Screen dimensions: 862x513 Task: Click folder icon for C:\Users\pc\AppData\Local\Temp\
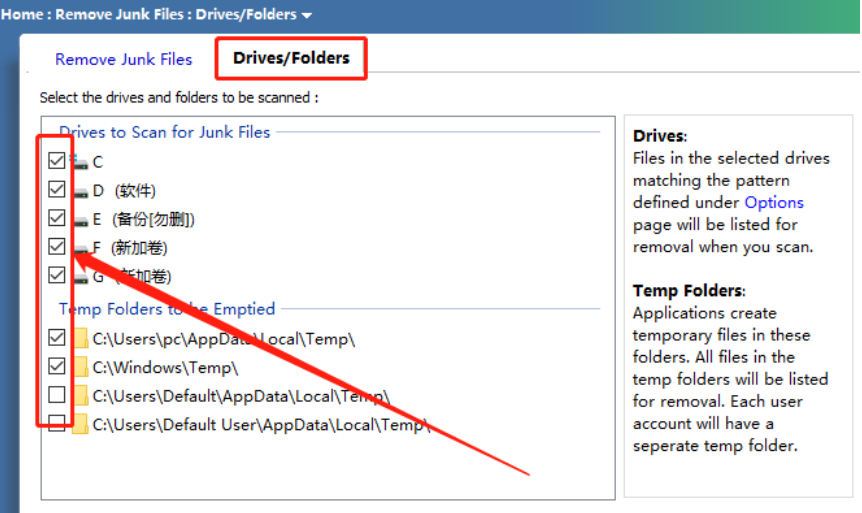coord(80,338)
